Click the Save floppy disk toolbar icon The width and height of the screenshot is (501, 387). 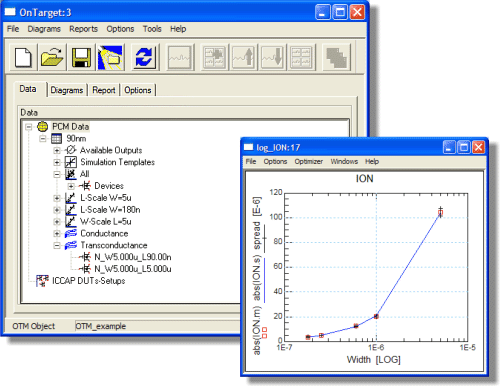click(81, 57)
